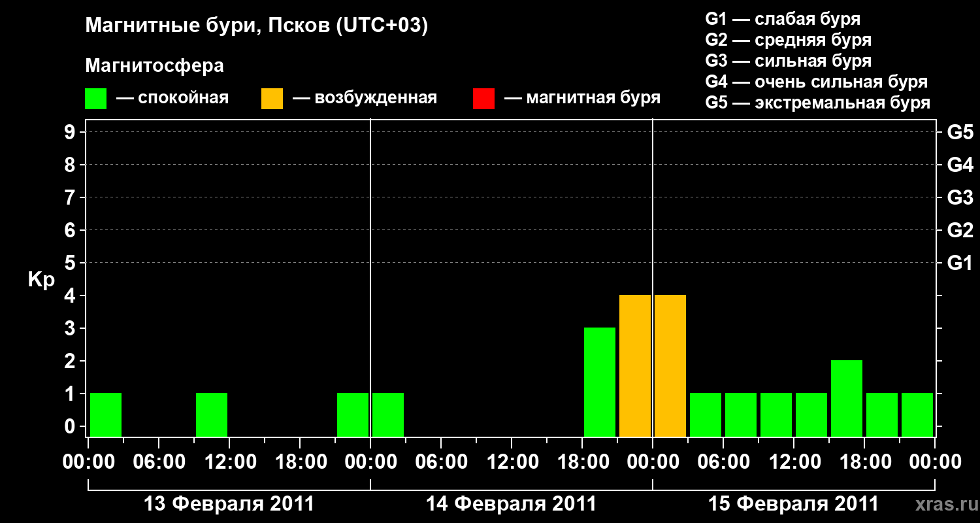This screenshot has height=523, width=980.
Task: Click the 09:00 green bar on 13 Февраля
Action: tap(212, 414)
